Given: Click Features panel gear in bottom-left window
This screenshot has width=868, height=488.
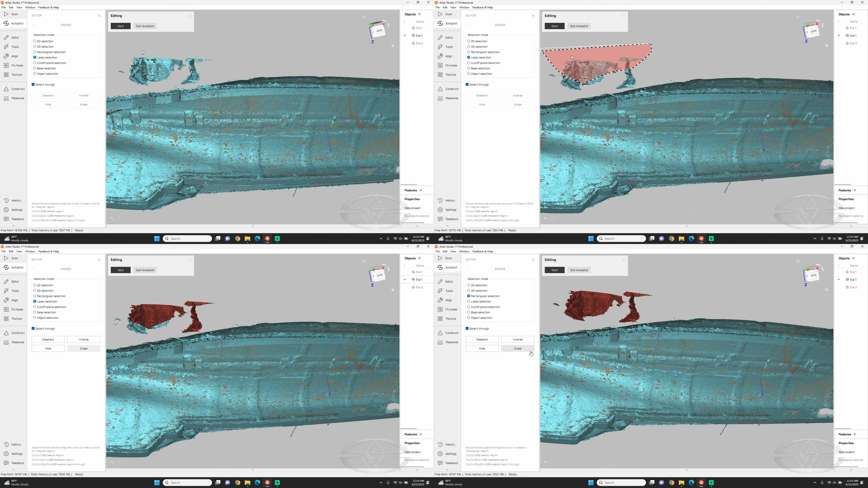Looking at the screenshot, I should pos(421,434).
